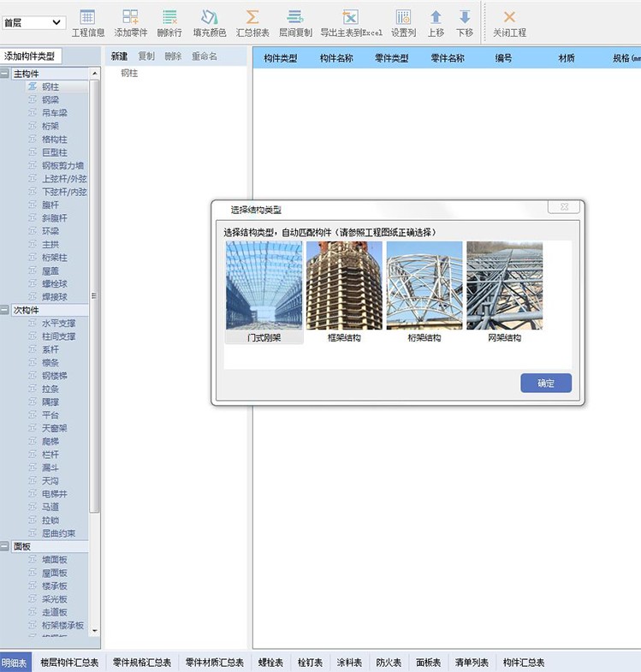The height and width of the screenshot is (672, 641).
Task: Click tree scrollbar down arrow
Action: click(x=95, y=630)
